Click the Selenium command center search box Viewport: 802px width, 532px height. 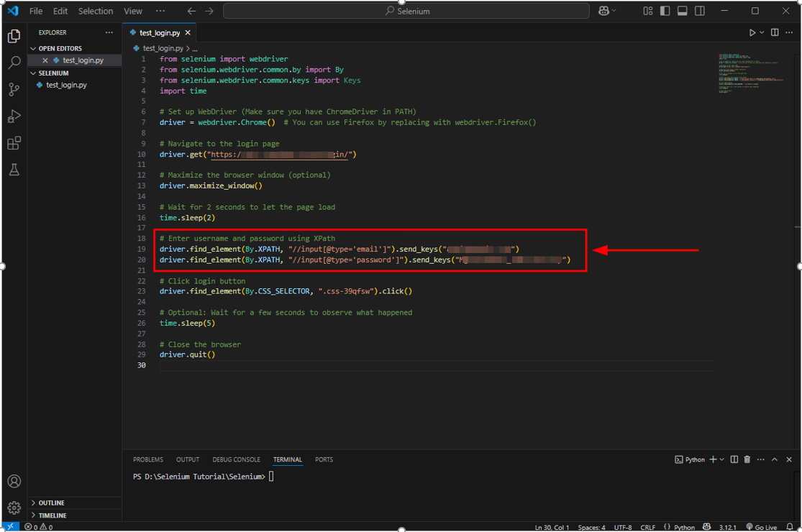[406, 11]
